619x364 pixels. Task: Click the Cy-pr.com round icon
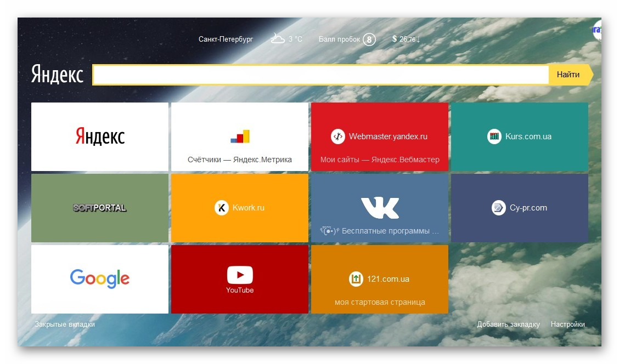pyautogui.click(x=498, y=208)
